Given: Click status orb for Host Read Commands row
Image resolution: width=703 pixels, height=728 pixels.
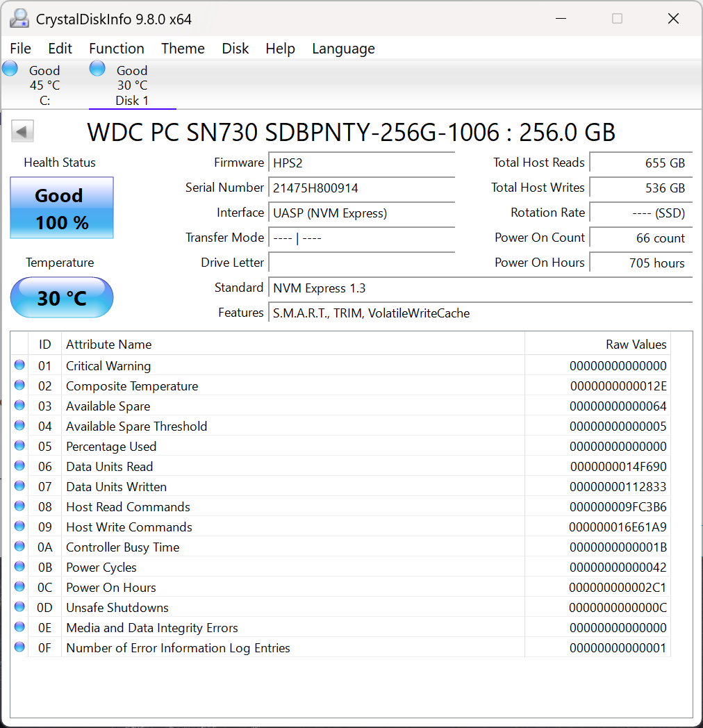Looking at the screenshot, I should [19, 506].
